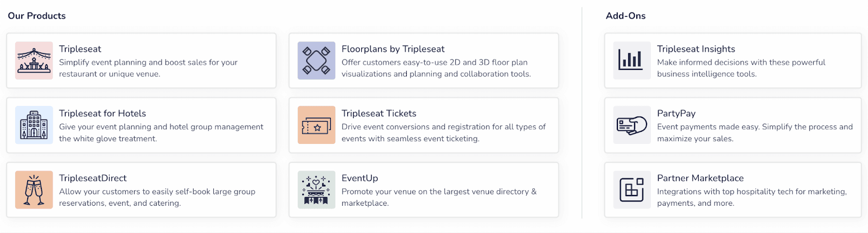
Task: Click the TripleseatDirect champagne glasses icon
Action: tap(34, 190)
